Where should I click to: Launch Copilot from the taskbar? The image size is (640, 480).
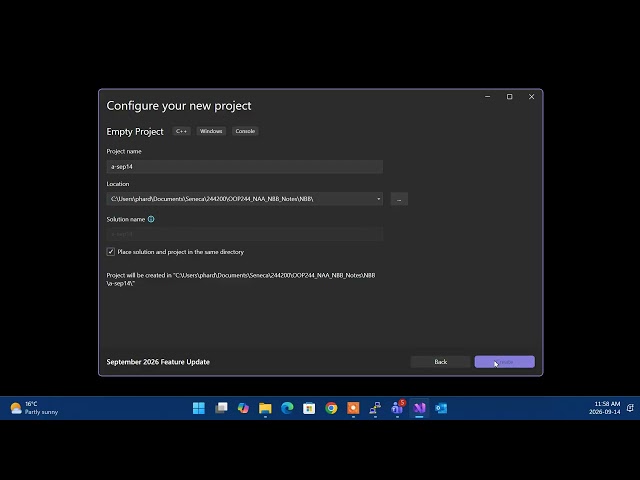coord(243,408)
